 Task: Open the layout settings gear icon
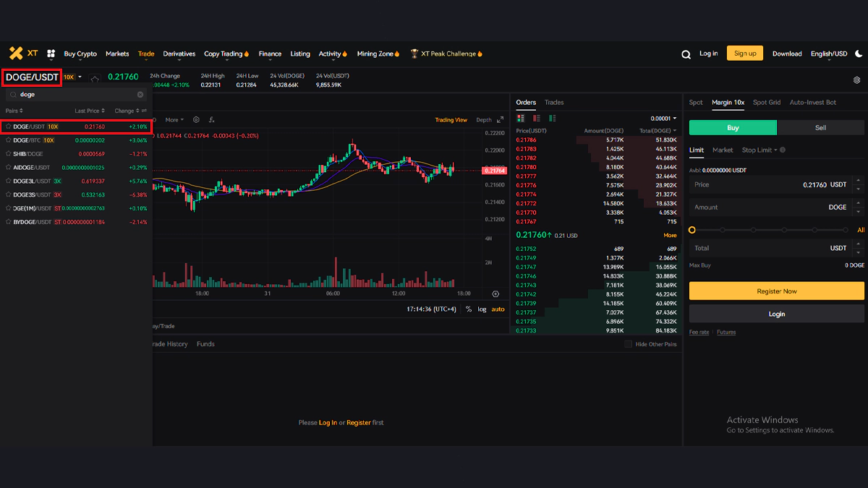(857, 80)
